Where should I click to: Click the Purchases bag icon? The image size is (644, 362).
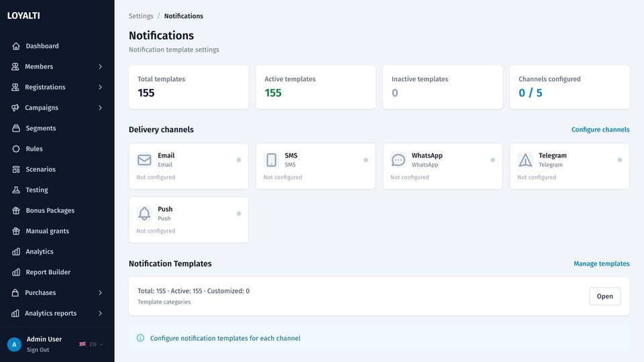pos(15,293)
